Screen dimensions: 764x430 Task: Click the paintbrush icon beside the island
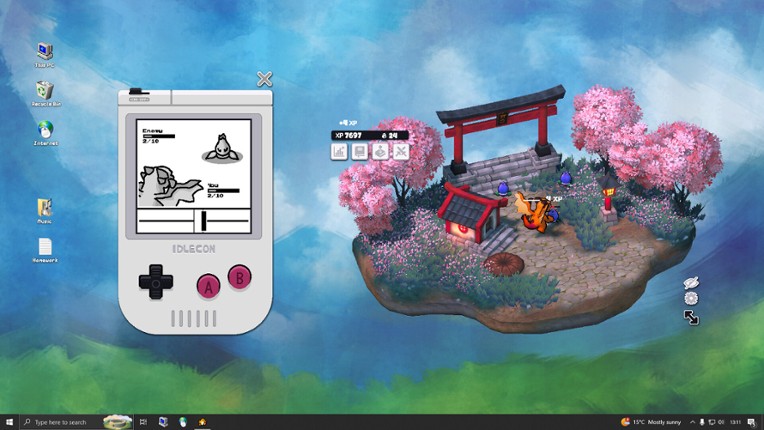tap(690, 283)
